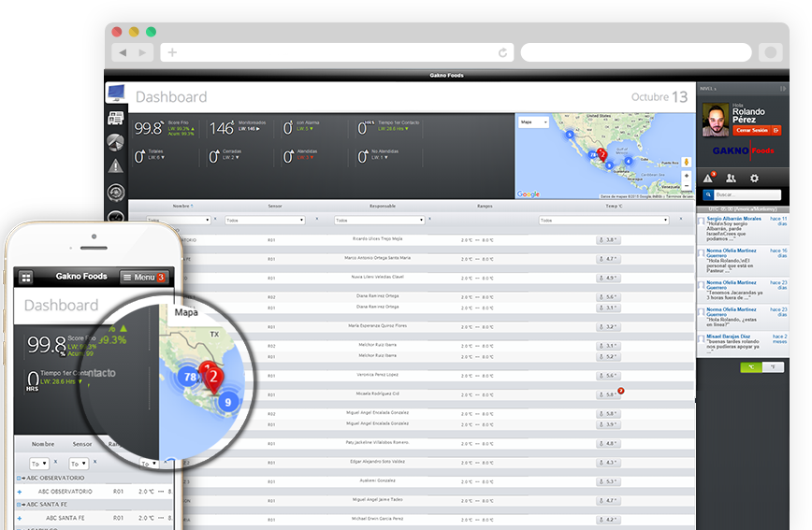Open the pie chart reports sidebar icon
The height and width of the screenshot is (530, 812).
tap(115, 142)
